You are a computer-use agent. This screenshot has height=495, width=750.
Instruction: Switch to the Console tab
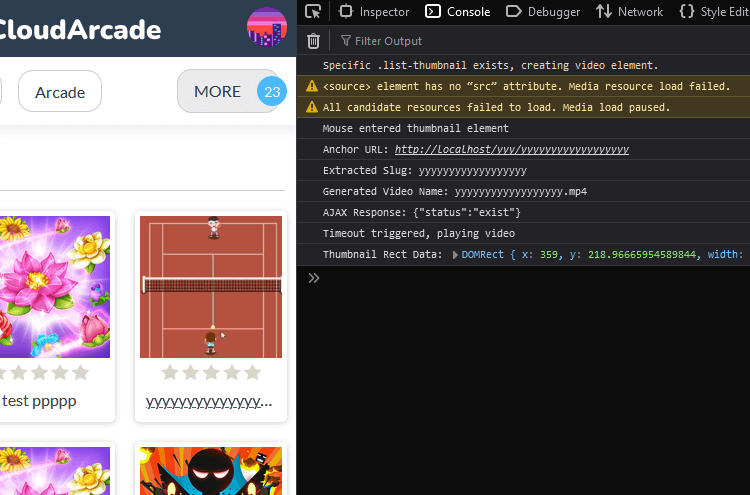458,11
